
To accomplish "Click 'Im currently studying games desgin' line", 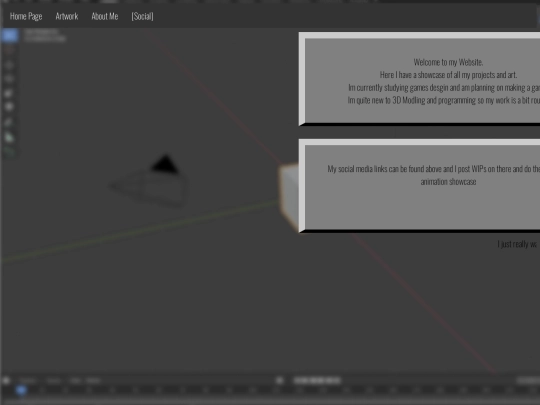I will click(x=444, y=87).
